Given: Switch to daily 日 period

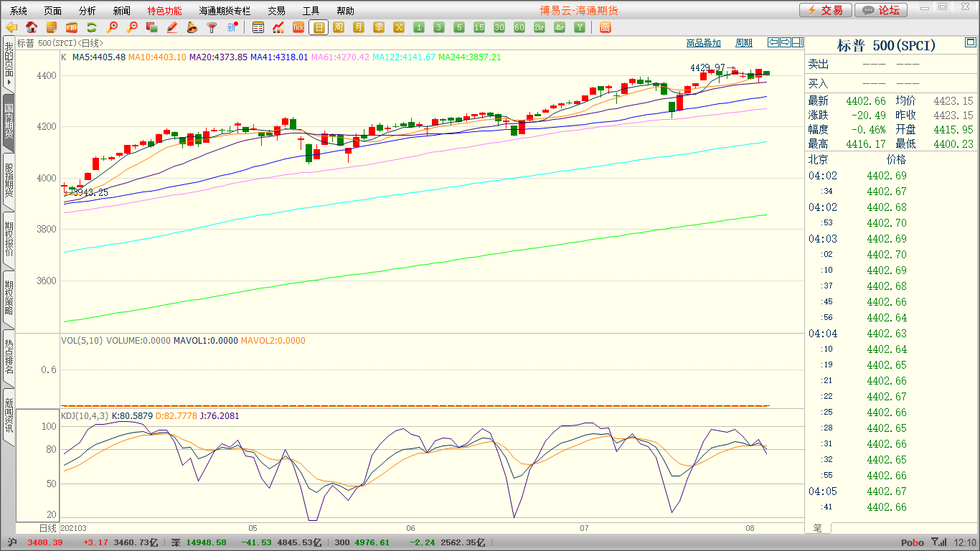Looking at the screenshot, I should (x=319, y=27).
